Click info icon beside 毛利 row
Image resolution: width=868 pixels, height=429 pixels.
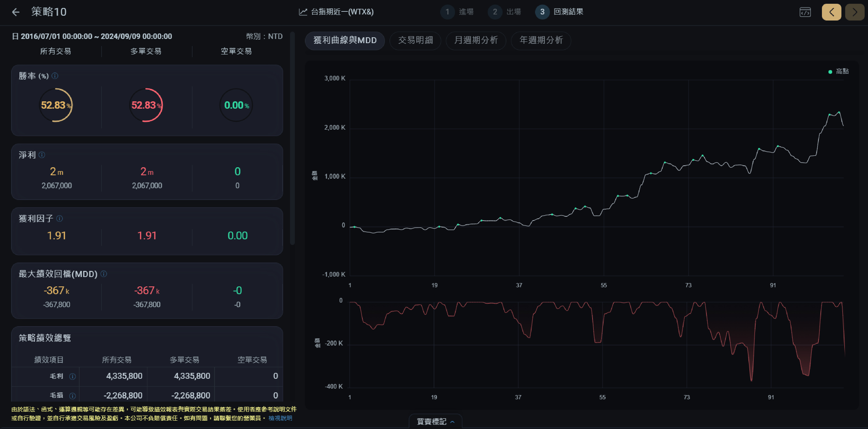pos(72,376)
